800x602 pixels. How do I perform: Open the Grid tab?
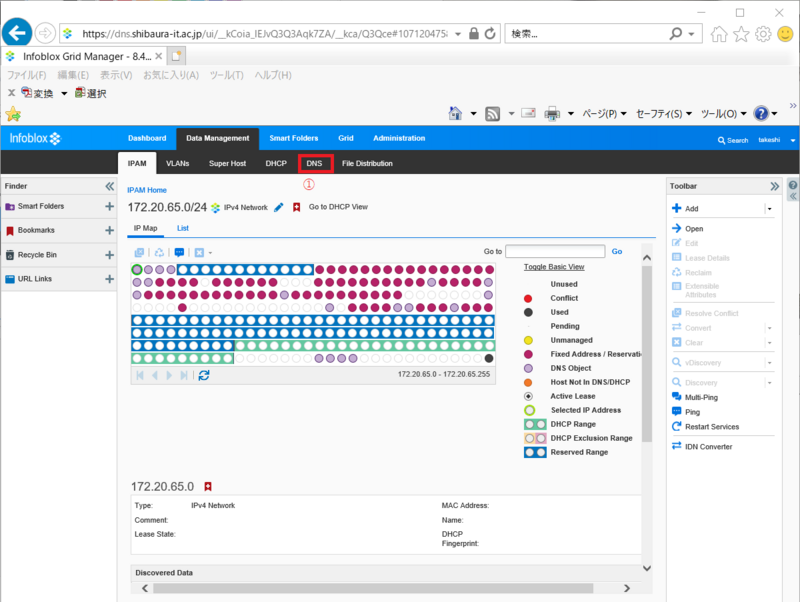(x=345, y=138)
